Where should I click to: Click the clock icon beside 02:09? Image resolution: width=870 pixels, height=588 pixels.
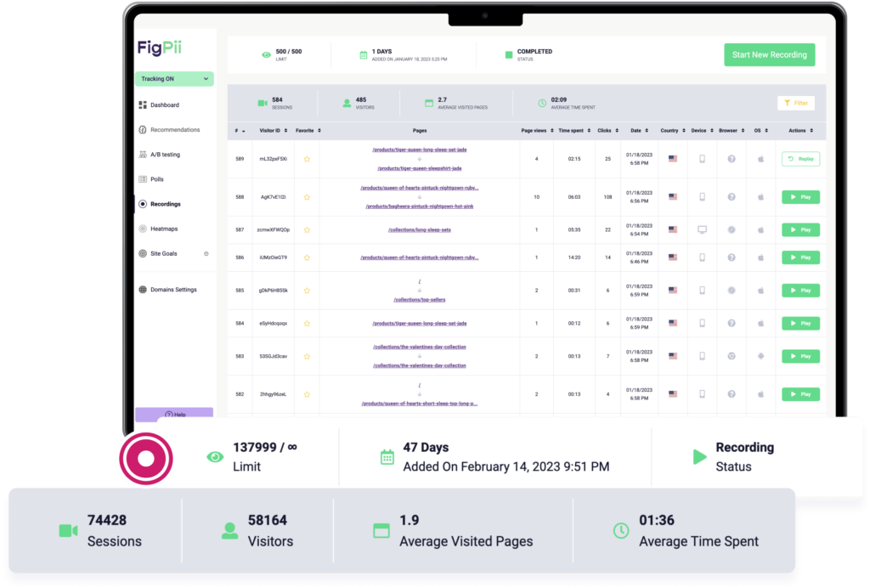coord(542,103)
